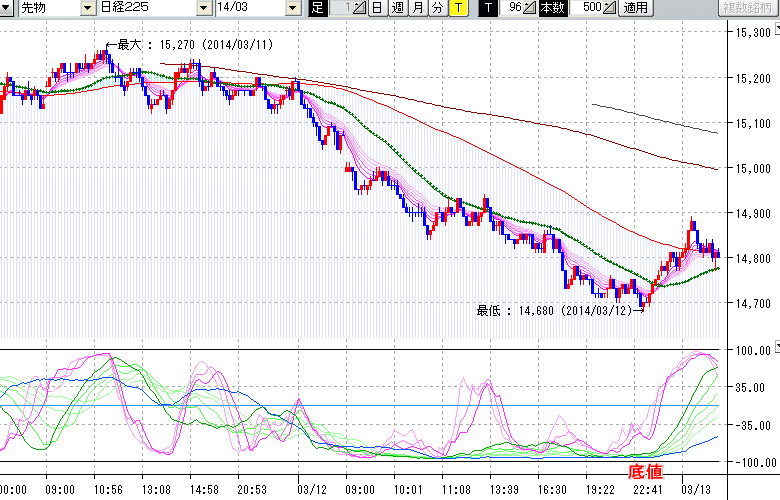
Task: Click the 本数 bar count label
Action: pyautogui.click(x=551, y=8)
